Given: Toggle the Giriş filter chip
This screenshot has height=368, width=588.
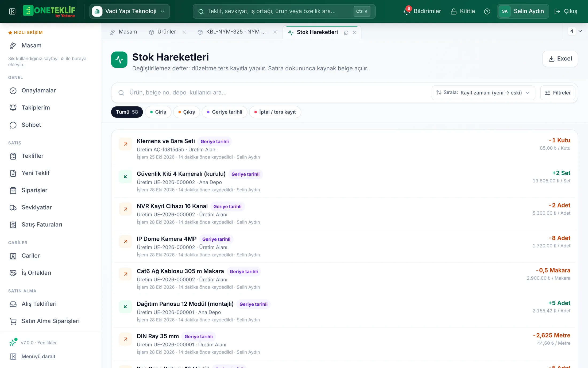Looking at the screenshot, I should [x=158, y=112].
